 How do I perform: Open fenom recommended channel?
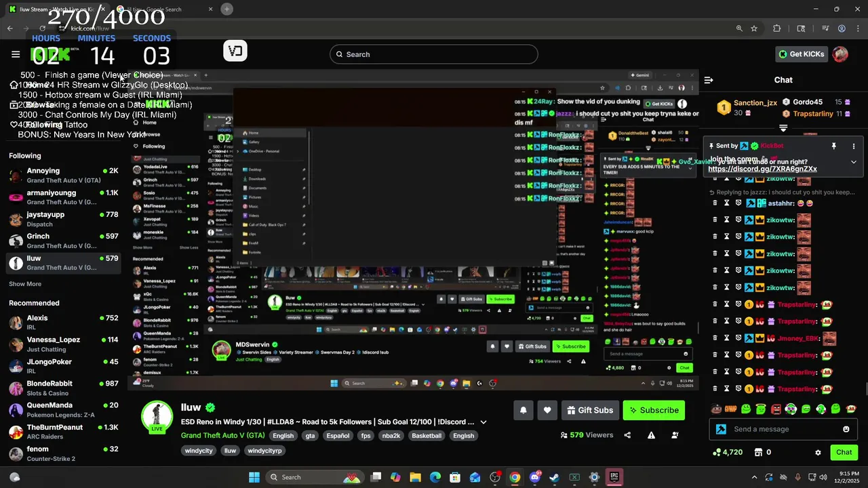point(64,453)
